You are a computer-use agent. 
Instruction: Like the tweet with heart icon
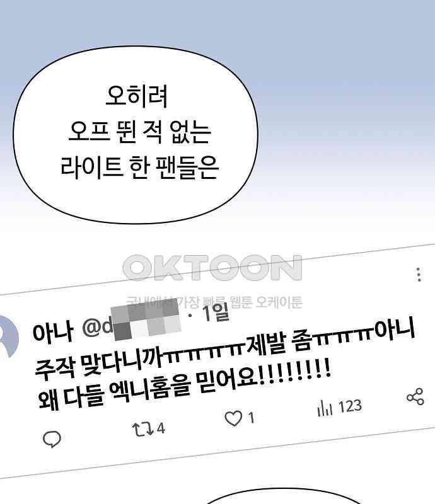(x=233, y=418)
